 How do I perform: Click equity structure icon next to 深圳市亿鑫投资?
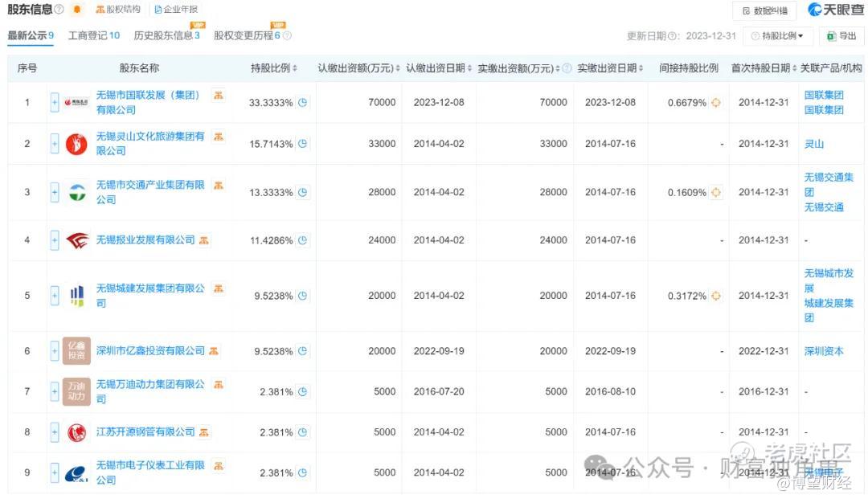(x=214, y=351)
